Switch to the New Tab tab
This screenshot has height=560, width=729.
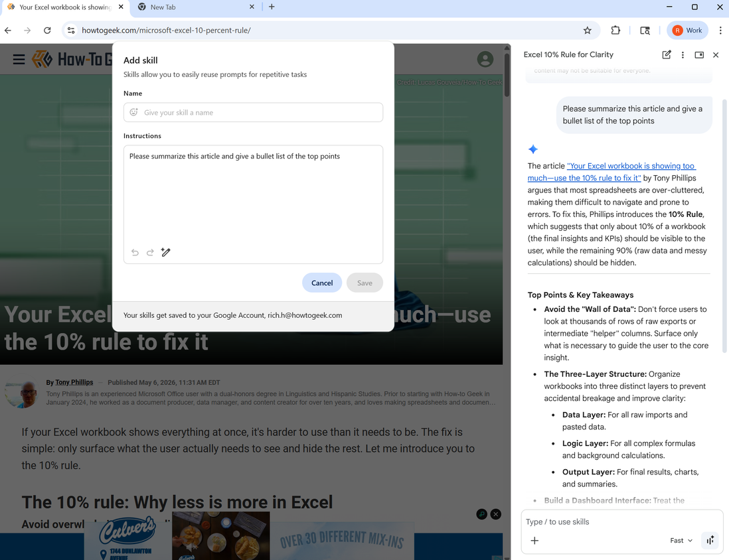coord(197,7)
